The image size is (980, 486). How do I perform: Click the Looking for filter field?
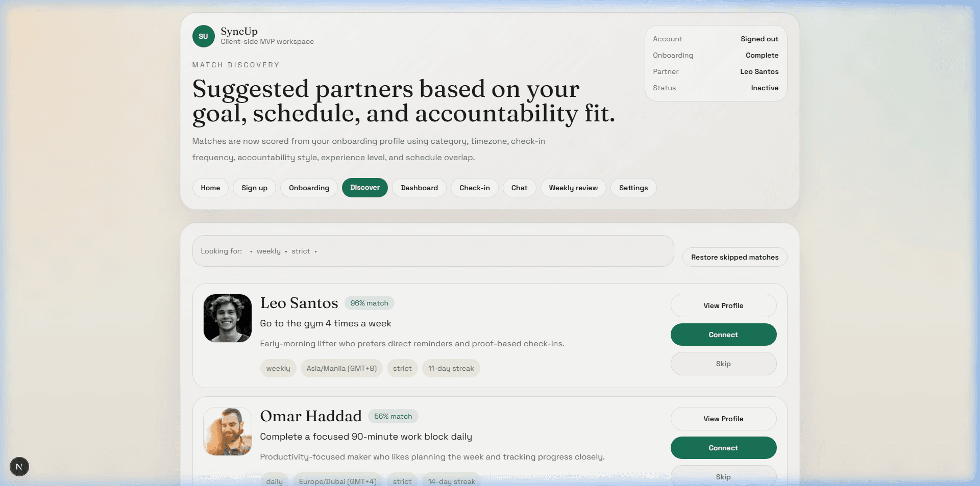click(x=433, y=251)
